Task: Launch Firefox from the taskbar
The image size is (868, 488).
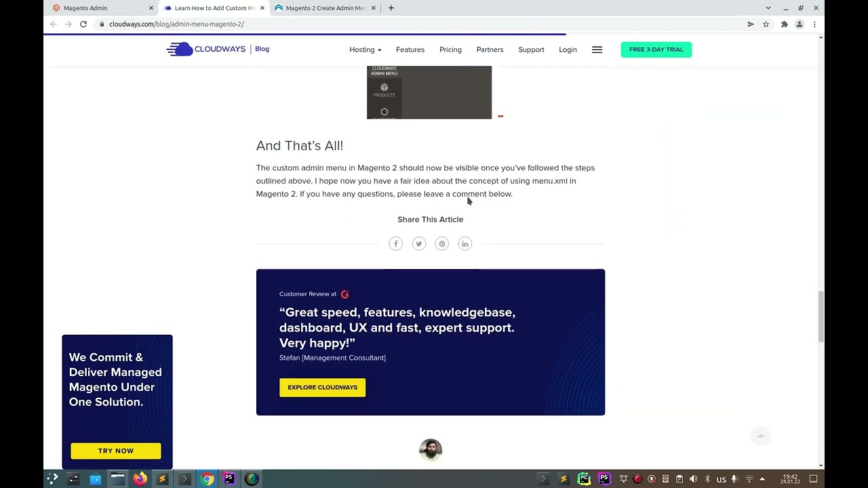Action: [x=140, y=479]
